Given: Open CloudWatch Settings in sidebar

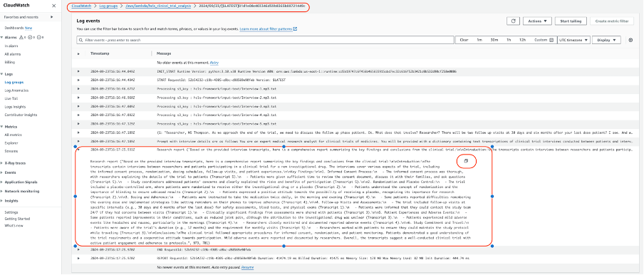Looking at the screenshot, I should [x=11, y=212].
